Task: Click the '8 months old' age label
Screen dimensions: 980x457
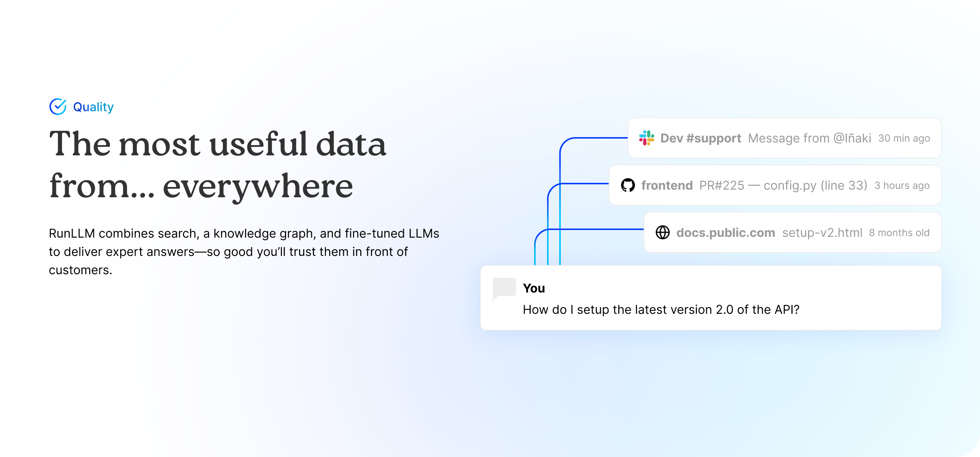Action: coord(899,233)
